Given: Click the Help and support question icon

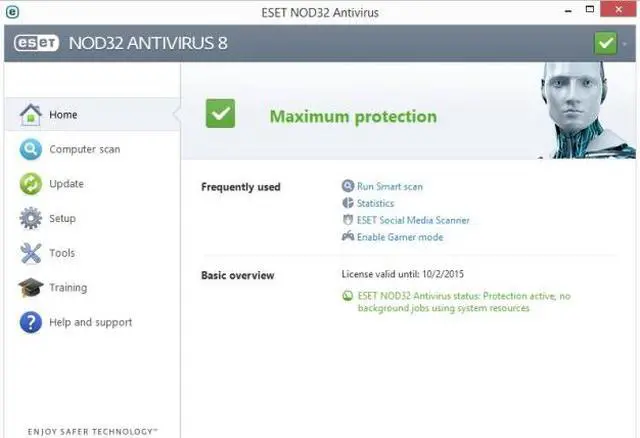Looking at the screenshot, I should 31,322.
